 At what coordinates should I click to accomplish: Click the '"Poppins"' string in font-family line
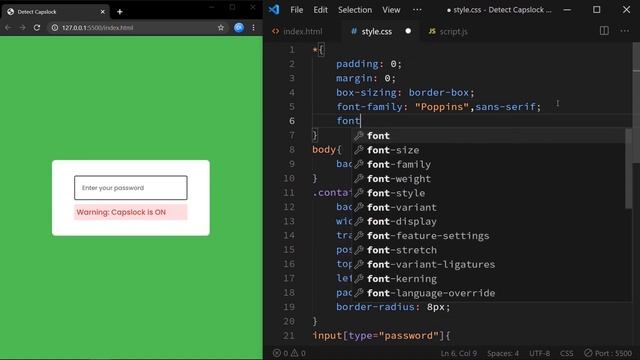[442, 107]
